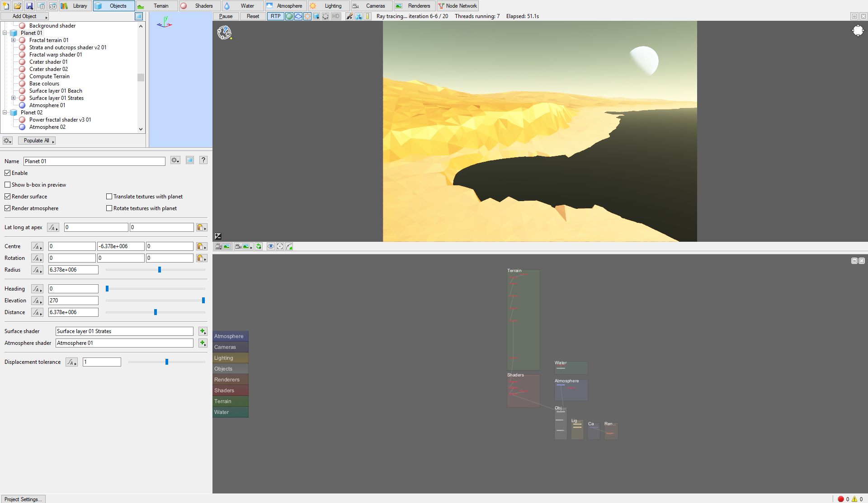Click the ruler measure tool icon
Viewport: 868px width, 503px height.
coord(368,16)
